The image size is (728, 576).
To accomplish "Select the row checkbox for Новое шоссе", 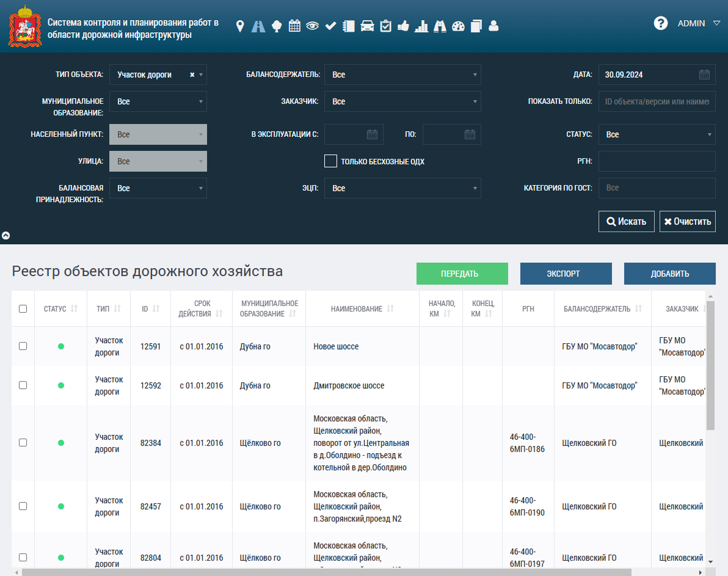I will (x=23, y=346).
